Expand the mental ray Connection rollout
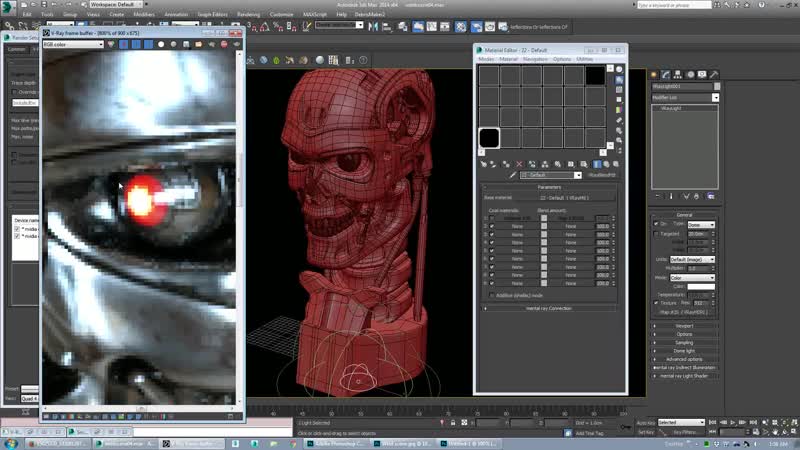The height and width of the screenshot is (450, 800). [x=547, y=308]
